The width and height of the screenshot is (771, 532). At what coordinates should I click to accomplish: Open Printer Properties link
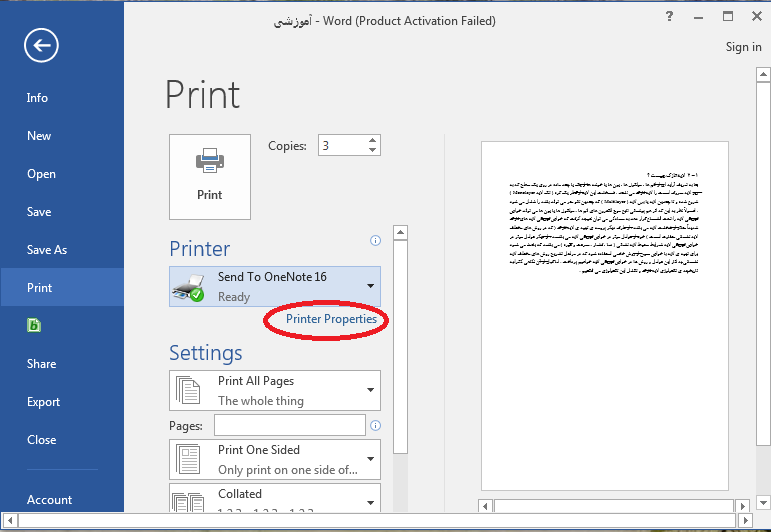[x=331, y=319]
